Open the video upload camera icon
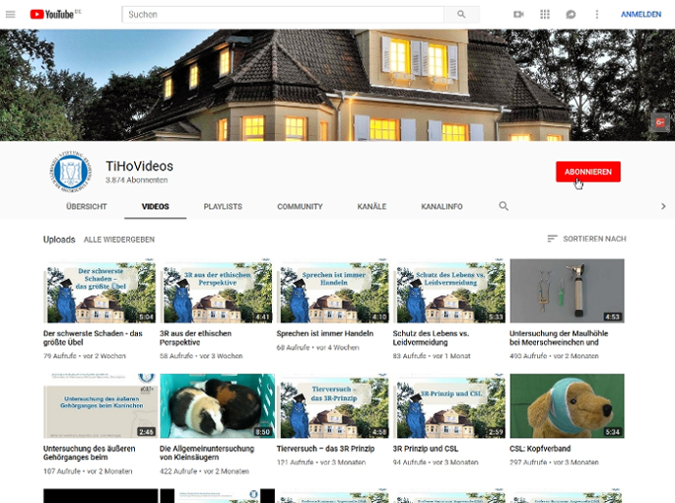Image resolution: width=675 pixels, height=503 pixels. [519, 15]
